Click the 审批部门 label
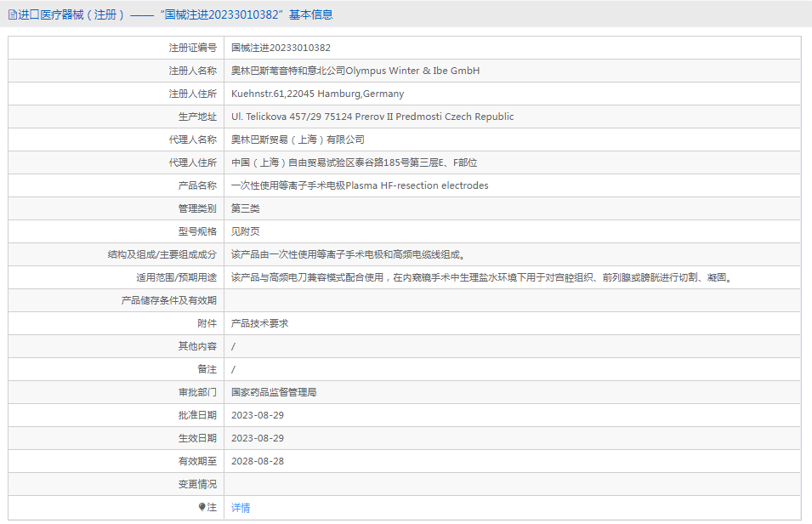This screenshot has height=524, width=812. (x=197, y=392)
